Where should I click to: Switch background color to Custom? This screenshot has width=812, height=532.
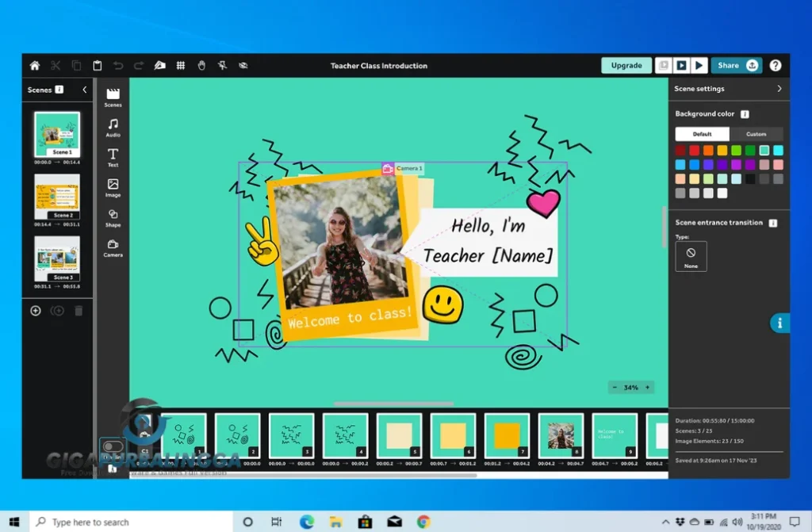coord(757,134)
